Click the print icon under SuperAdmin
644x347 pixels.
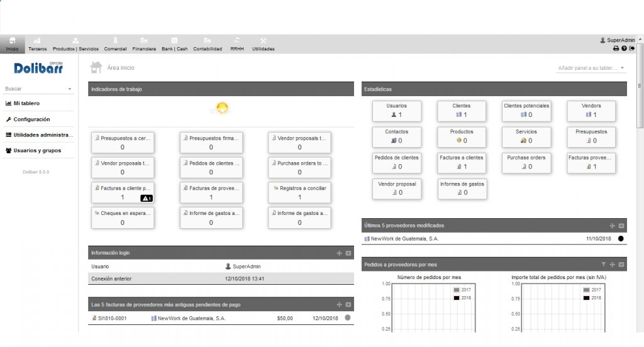pyautogui.click(x=616, y=48)
